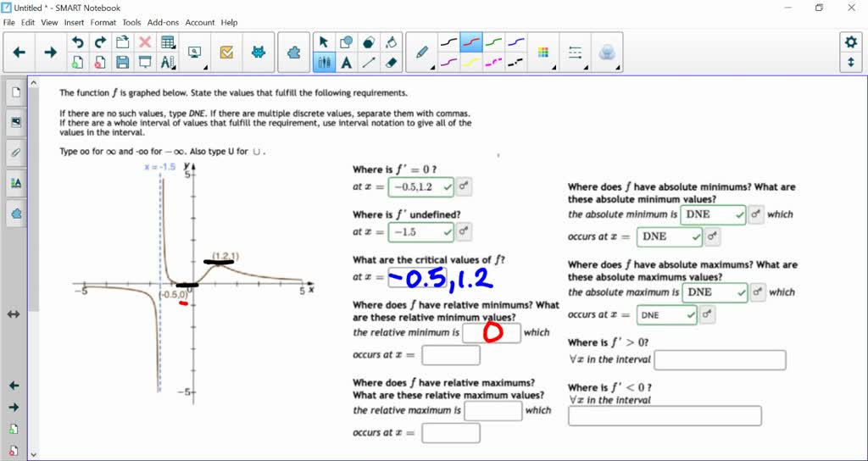Open the Add-ons puzzle tab in the sidebar
Viewport: 868px width, 461px height.
[x=16, y=213]
